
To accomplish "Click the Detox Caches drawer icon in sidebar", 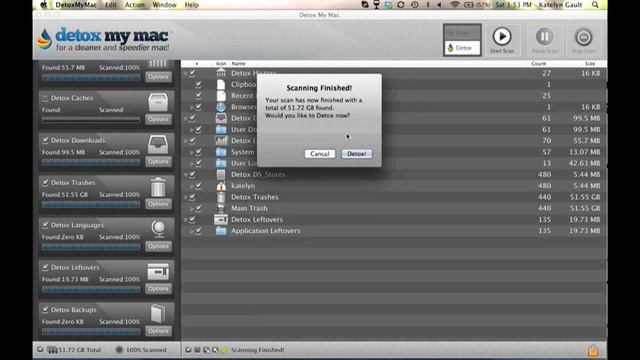I will tap(158, 102).
